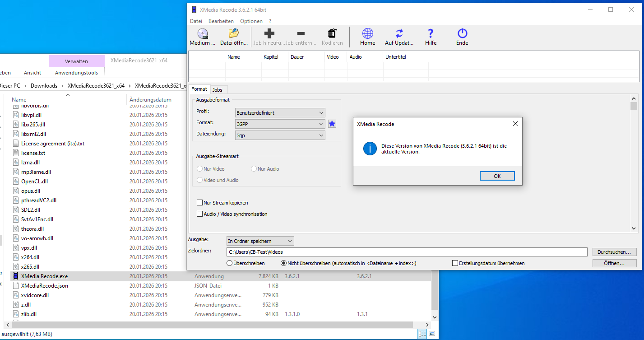
Task: Select Nur Audio radio button
Action: coord(254,169)
